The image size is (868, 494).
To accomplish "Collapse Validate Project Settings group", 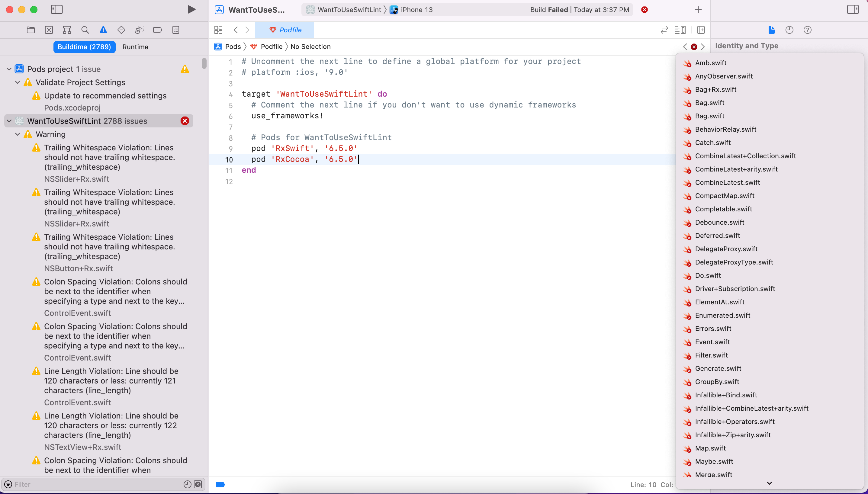I will [18, 82].
